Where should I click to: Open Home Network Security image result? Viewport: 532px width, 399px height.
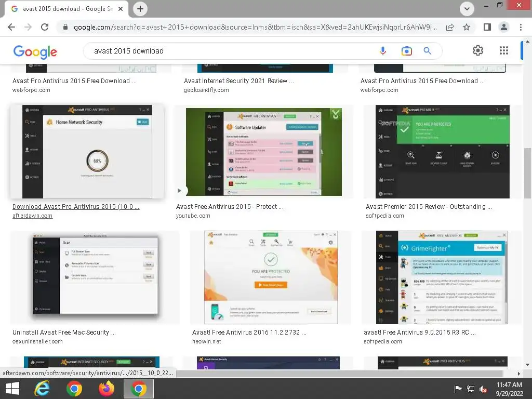point(87,152)
